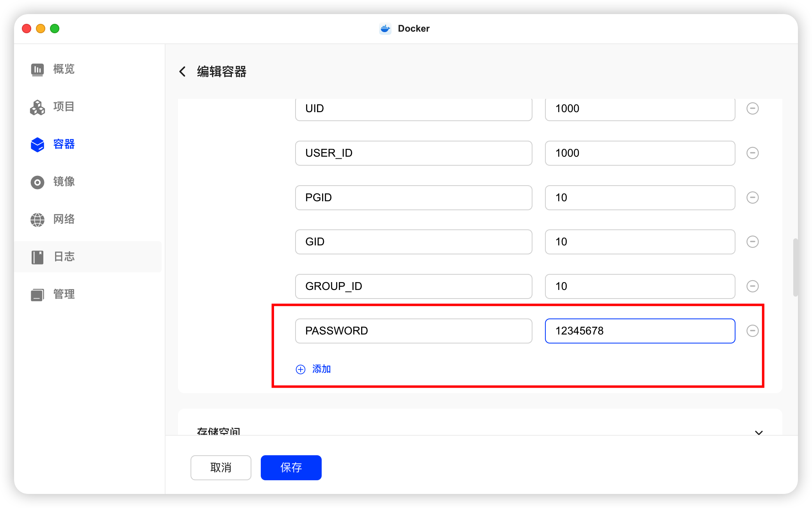
Task: Remove the UID variable row
Action: (x=752, y=109)
